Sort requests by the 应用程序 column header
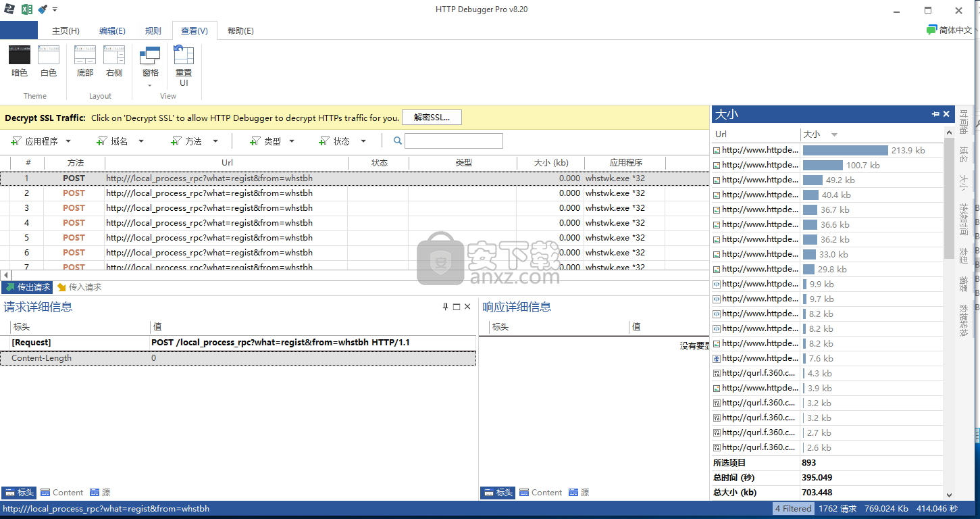This screenshot has width=980, height=519. click(625, 163)
